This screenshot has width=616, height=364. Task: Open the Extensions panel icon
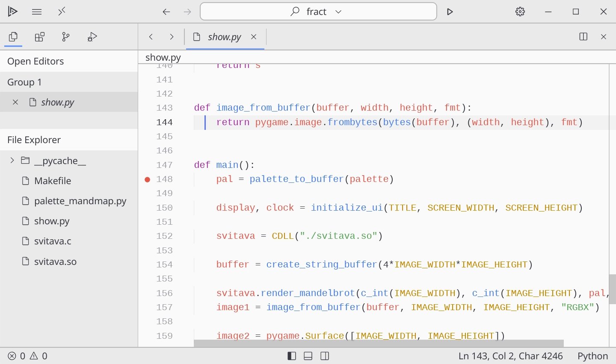[40, 37]
